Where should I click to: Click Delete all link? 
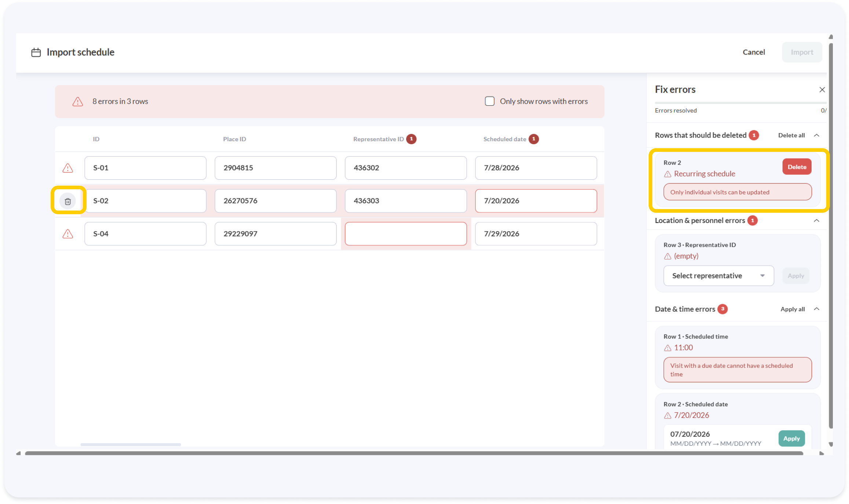click(791, 135)
